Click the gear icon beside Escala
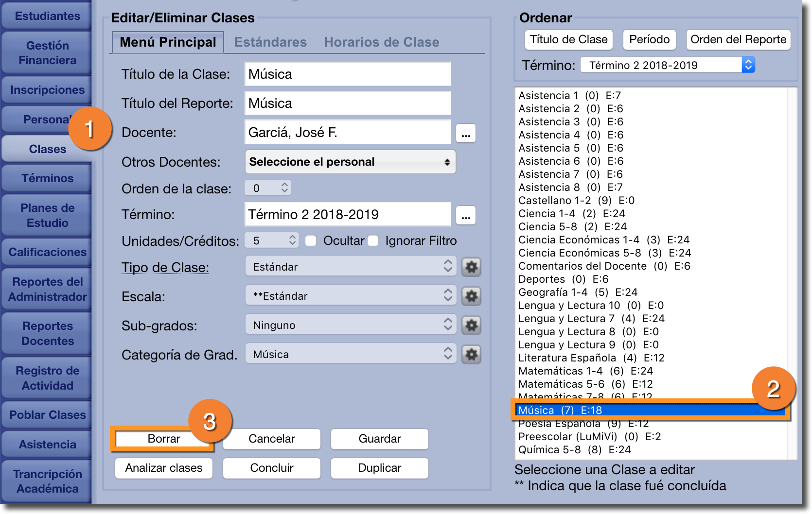812x514 pixels. pyautogui.click(x=471, y=296)
